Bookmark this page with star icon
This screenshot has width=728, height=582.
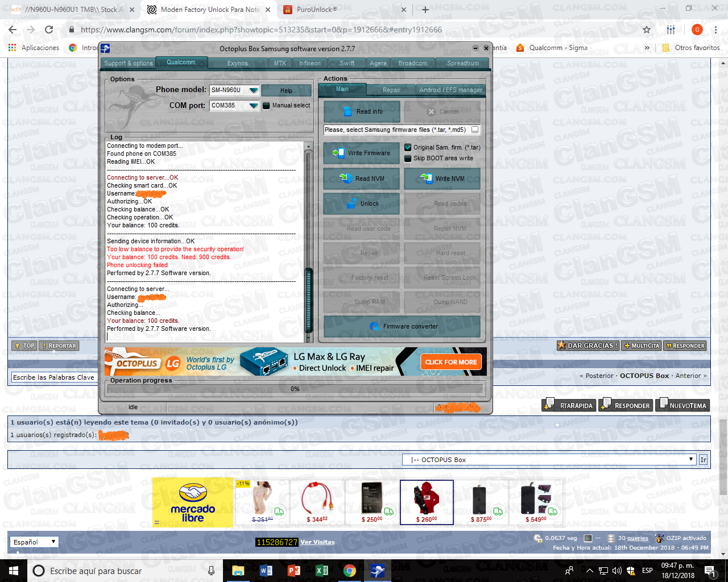[x=647, y=30]
